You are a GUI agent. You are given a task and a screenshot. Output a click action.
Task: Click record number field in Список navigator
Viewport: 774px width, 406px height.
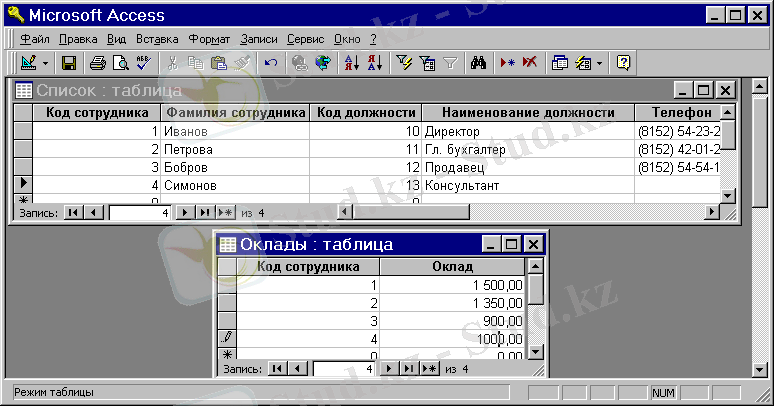[x=140, y=213]
